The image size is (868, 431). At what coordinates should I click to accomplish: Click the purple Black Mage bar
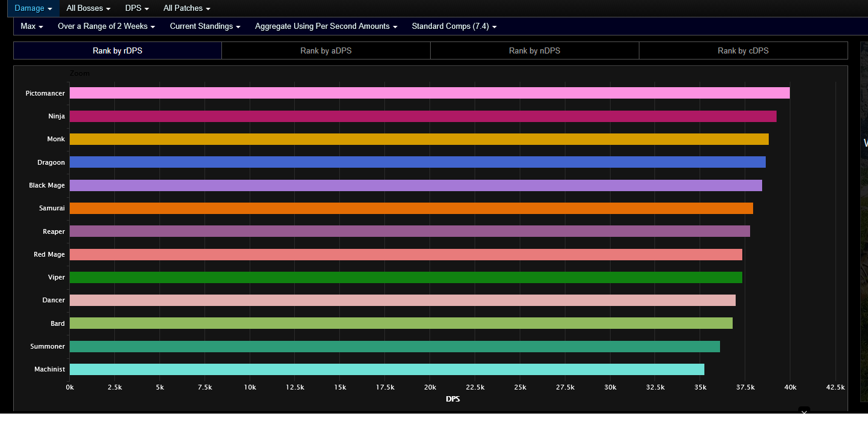(x=416, y=185)
